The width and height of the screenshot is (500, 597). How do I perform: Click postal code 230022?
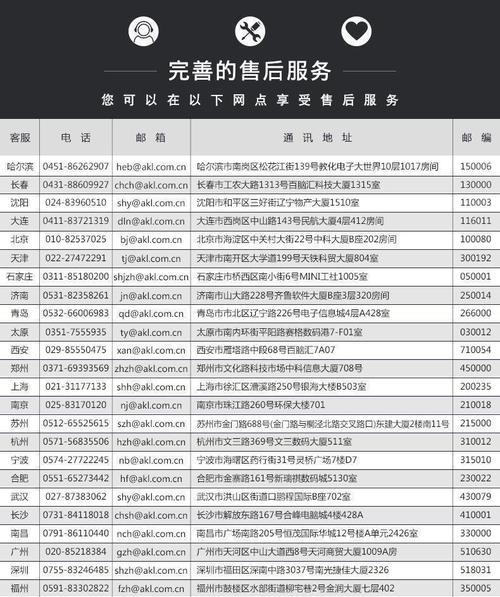[x=476, y=478]
